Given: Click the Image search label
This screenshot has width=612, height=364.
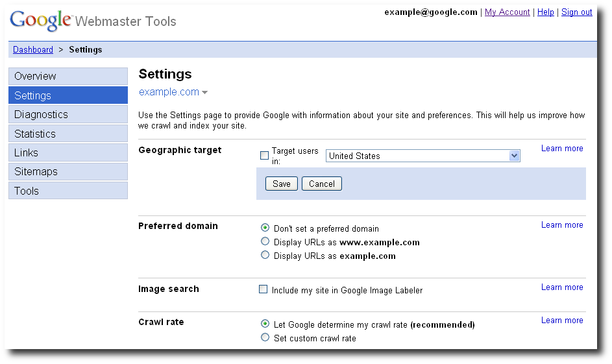Looking at the screenshot, I should tap(169, 289).
